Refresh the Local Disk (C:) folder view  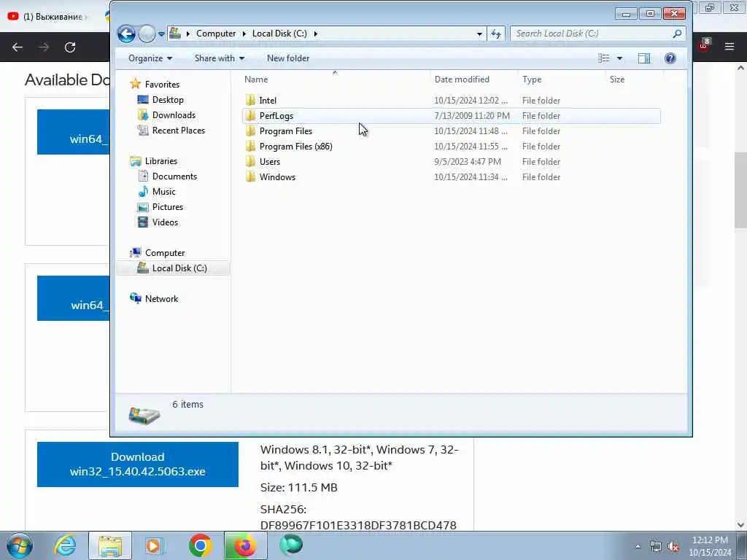click(x=496, y=34)
